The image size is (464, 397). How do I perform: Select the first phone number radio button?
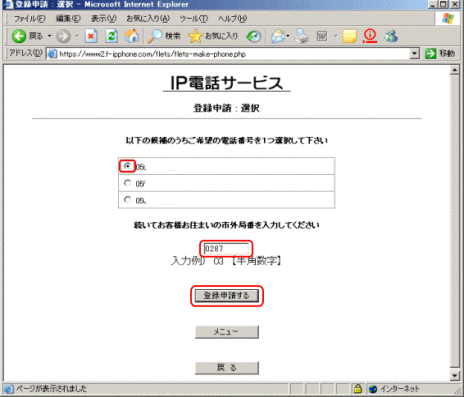(x=127, y=166)
